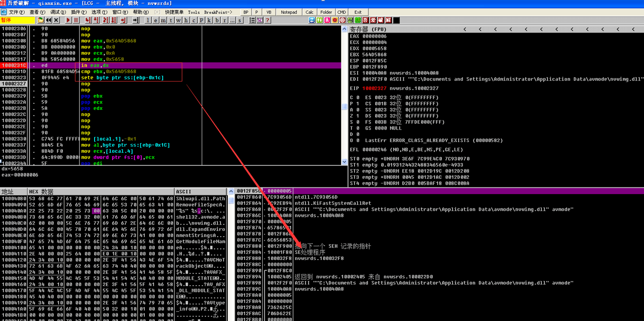
Task: Click Execute Till Return toolbar icon
Action: pos(123,20)
